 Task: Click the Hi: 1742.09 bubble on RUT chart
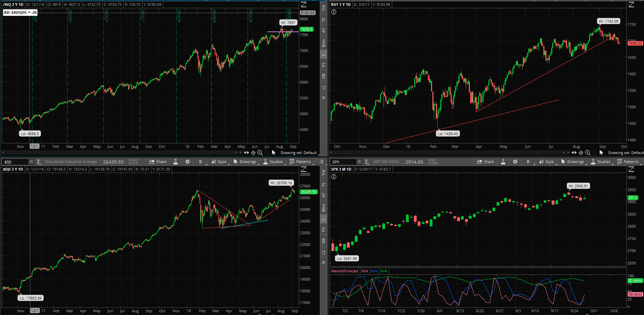(x=608, y=21)
